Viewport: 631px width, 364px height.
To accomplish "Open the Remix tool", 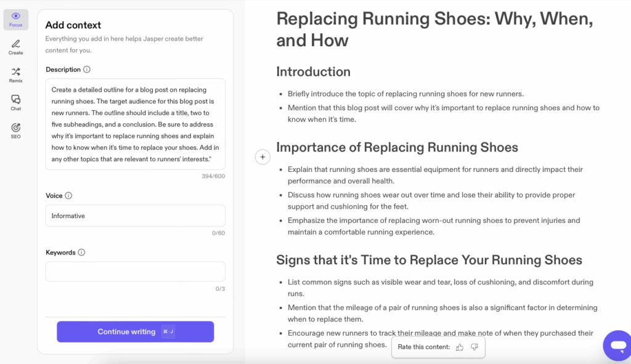I will (x=16, y=75).
